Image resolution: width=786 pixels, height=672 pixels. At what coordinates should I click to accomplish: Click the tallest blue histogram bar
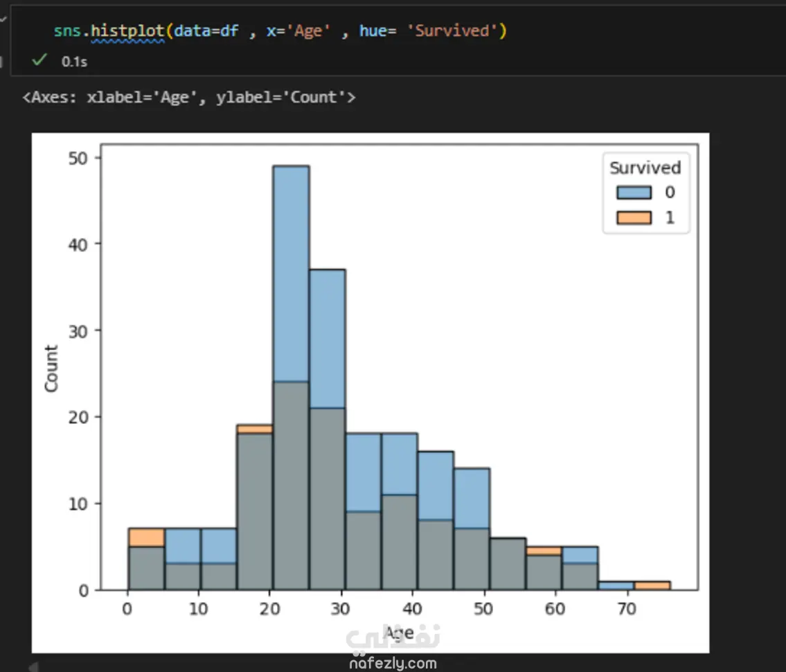[x=291, y=277]
